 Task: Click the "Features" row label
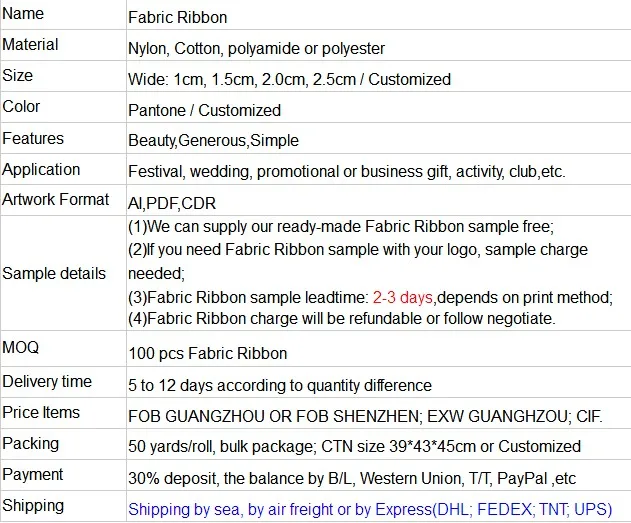click(34, 138)
